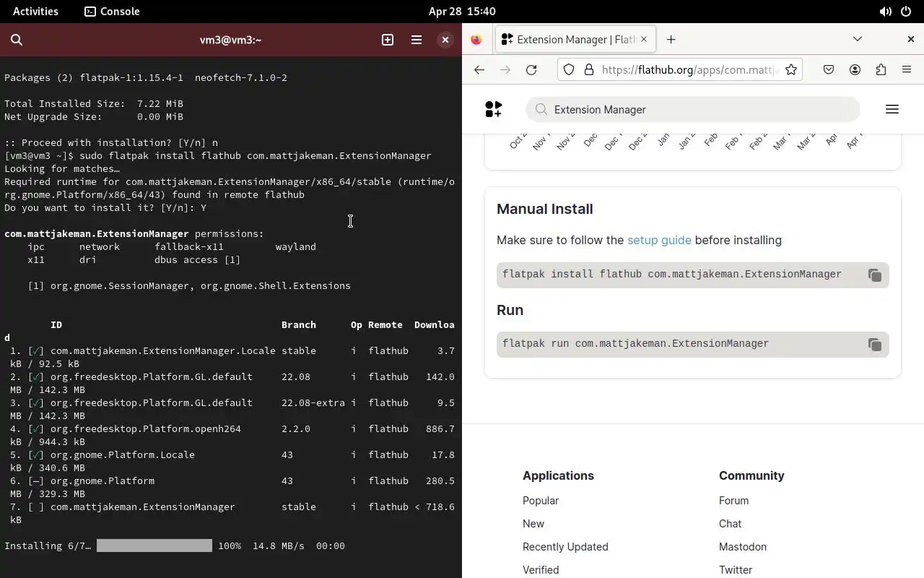This screenshot has height=578, width=924.
Task: Go forward in Firefox
Action: coord(505,70)
